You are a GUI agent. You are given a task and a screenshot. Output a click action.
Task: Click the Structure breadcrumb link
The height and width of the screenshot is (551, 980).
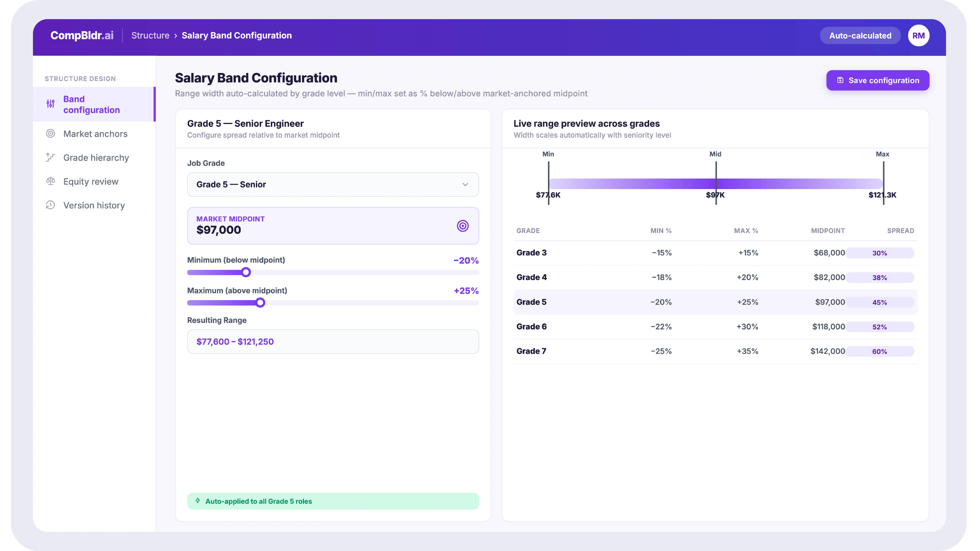click(150, 35)
